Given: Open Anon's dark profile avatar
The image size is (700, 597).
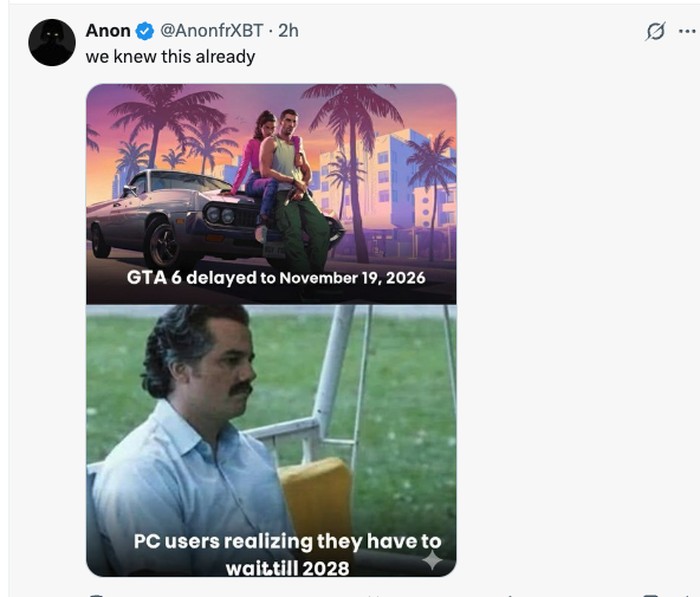Looking at the screenshot, I should pos(52,42).
